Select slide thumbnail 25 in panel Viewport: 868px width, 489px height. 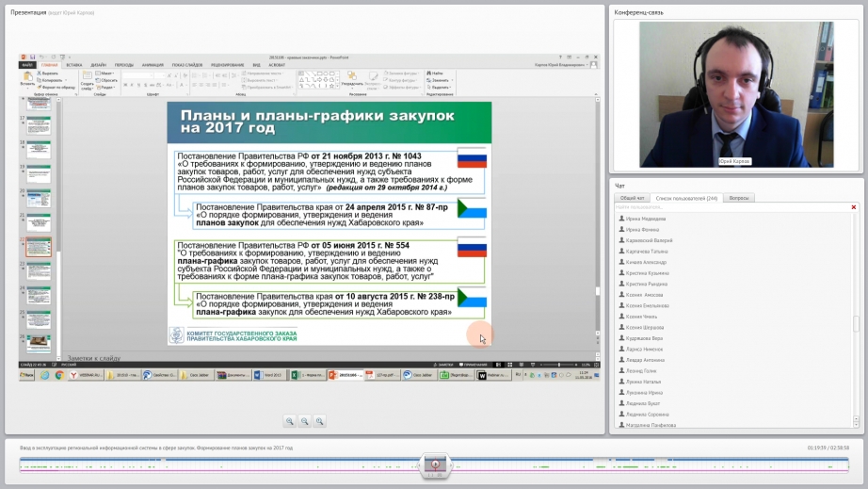tap(39, 320)
